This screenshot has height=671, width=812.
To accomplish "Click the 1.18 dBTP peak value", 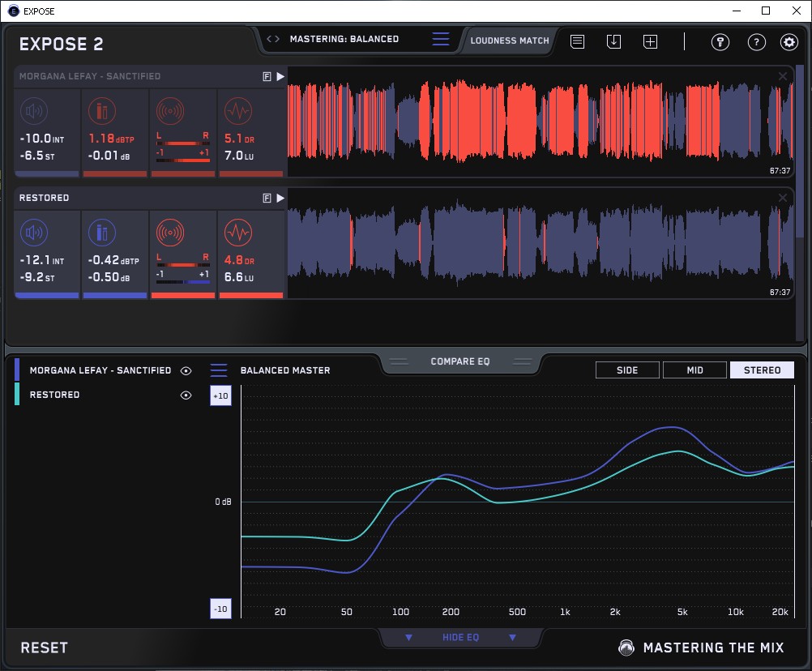I will [111, 139].
